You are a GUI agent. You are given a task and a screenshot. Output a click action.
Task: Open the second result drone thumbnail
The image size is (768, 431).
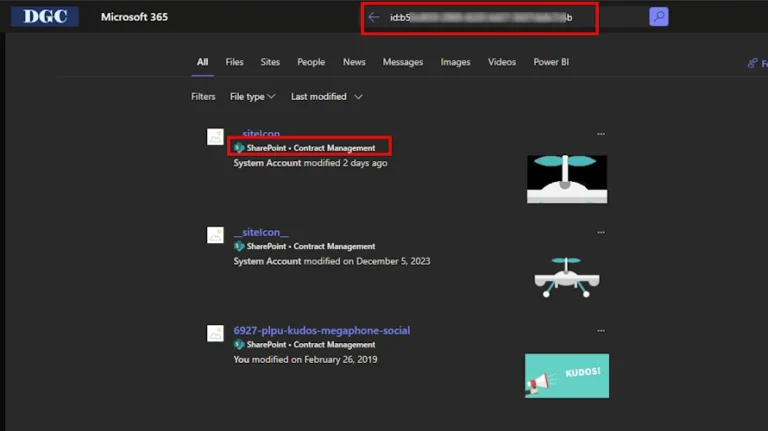pos(566,275)
